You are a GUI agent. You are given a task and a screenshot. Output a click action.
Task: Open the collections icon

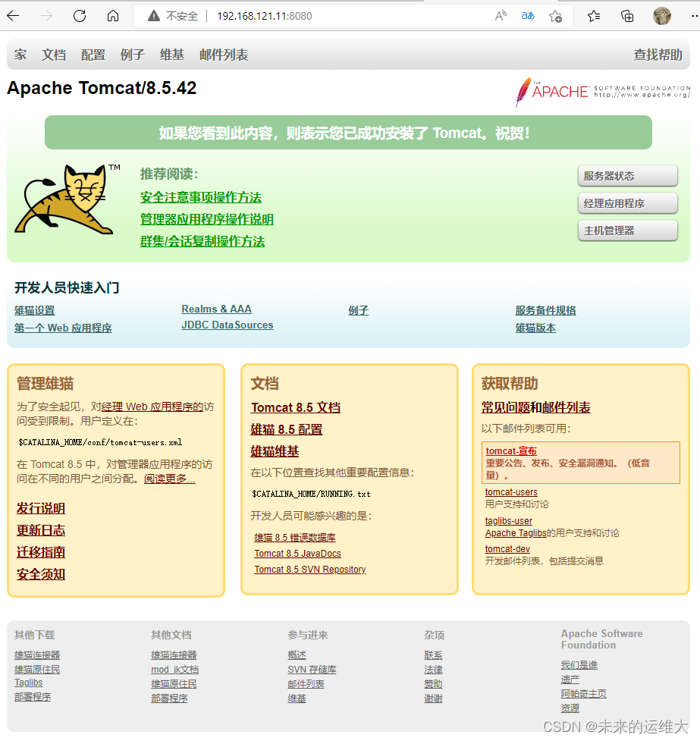(627, 16)
